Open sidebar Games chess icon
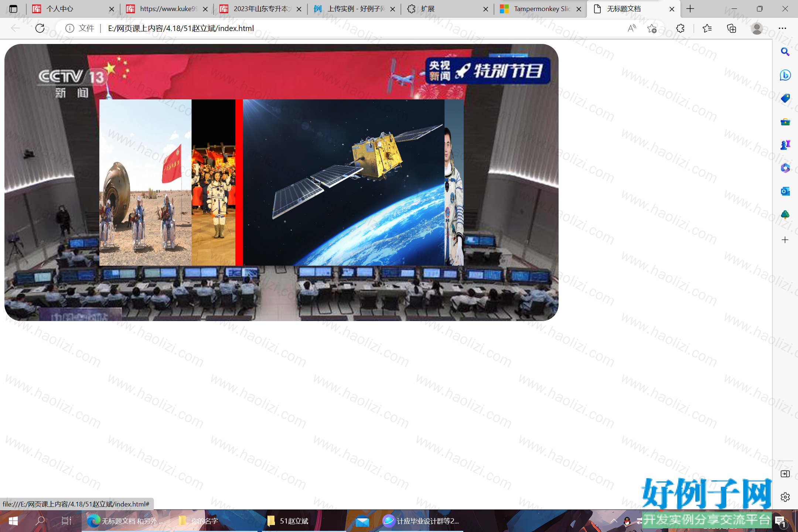Image resolution: width=798 pixels, height=532 pixels. (785, 145)
